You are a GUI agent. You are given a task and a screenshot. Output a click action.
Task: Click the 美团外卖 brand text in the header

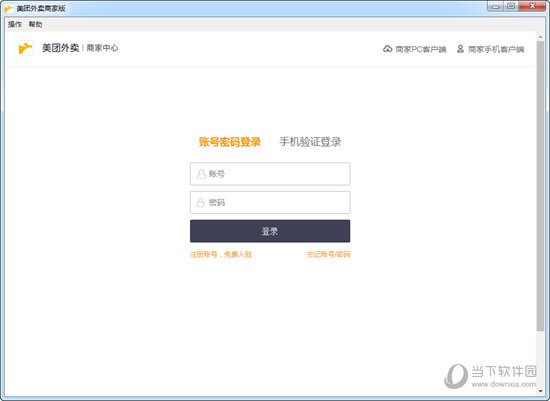(60, 48)
